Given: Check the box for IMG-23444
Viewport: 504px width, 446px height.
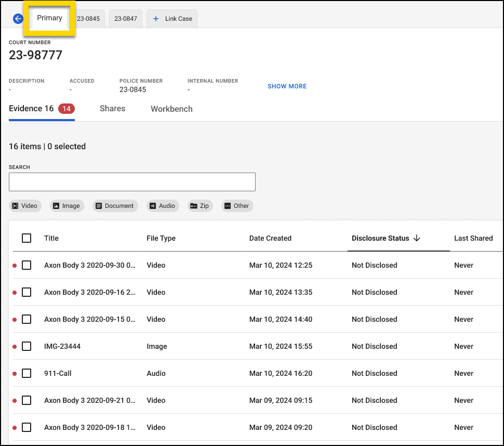Looking at the screenshot, I should click(x=26, y=346).
